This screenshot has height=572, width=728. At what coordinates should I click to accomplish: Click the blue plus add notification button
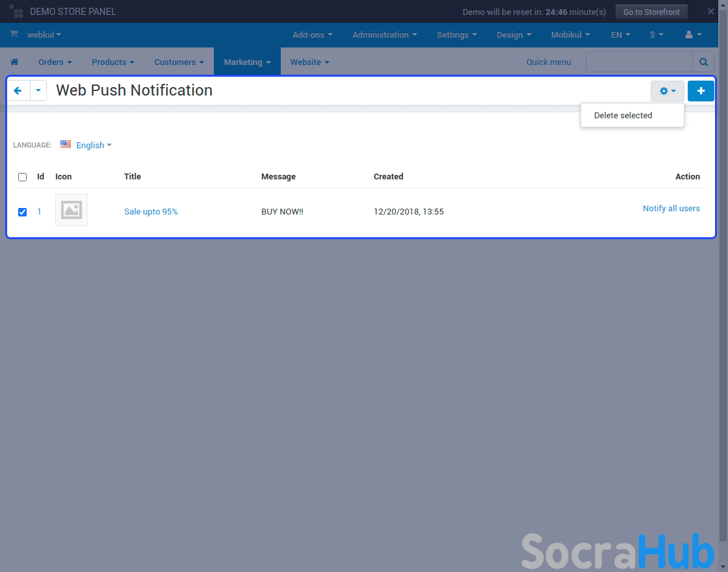(x=701, y=91)
